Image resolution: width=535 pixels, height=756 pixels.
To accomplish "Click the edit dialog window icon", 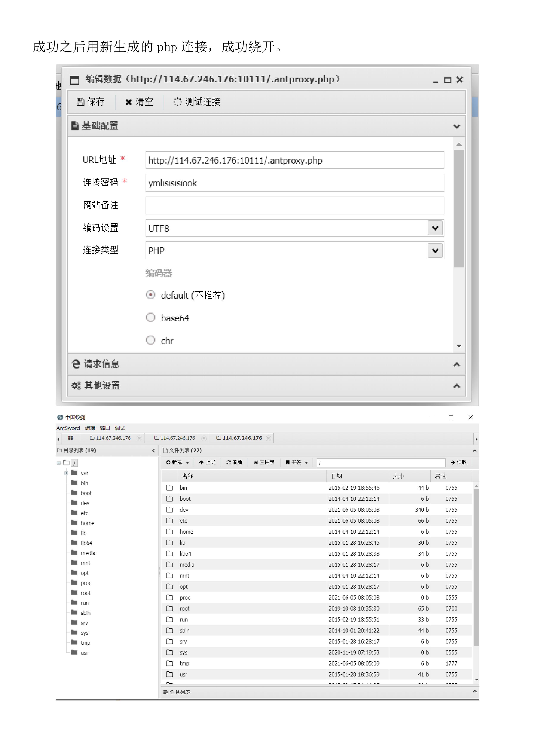I will (x=75, y=80).
